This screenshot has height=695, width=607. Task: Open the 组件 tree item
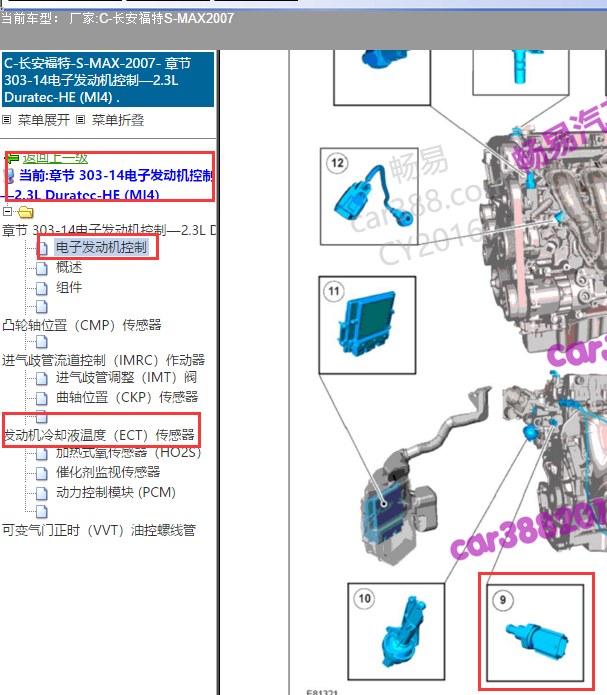coord(69,287)
